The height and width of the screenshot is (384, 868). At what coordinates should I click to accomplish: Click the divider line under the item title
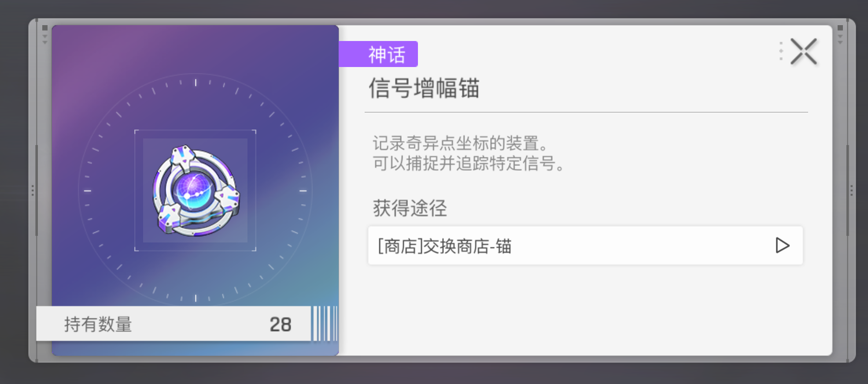(586, 112)
